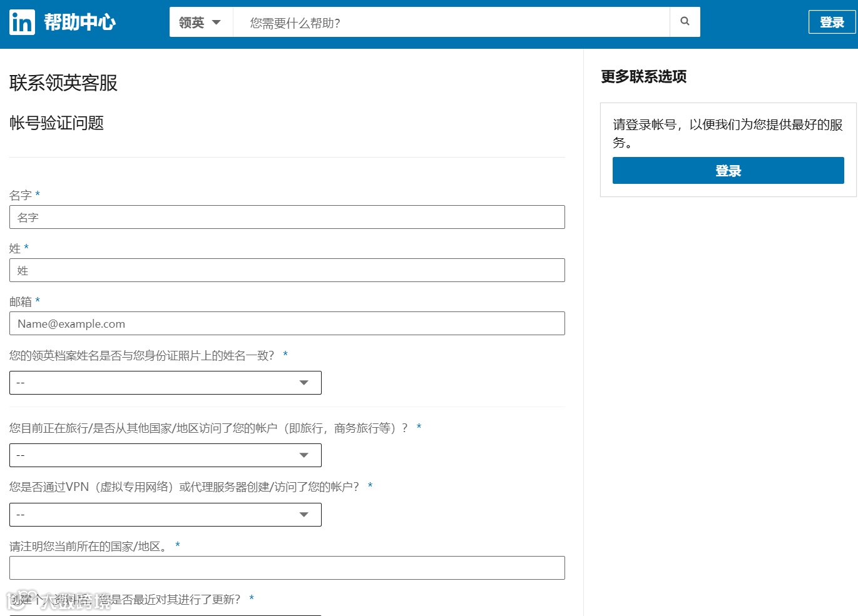Open the 领英 product dropdown
The image size is (858, 616).
201,23
